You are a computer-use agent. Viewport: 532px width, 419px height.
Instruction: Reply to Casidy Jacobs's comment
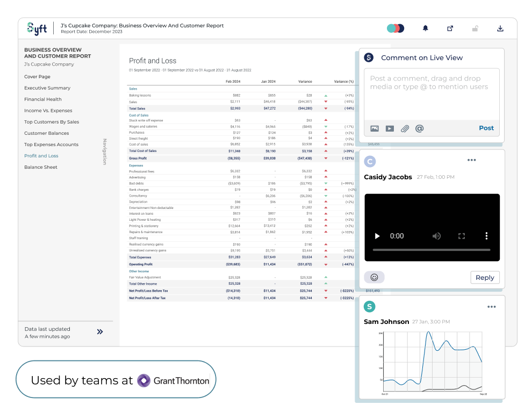[x=484, y=277]
